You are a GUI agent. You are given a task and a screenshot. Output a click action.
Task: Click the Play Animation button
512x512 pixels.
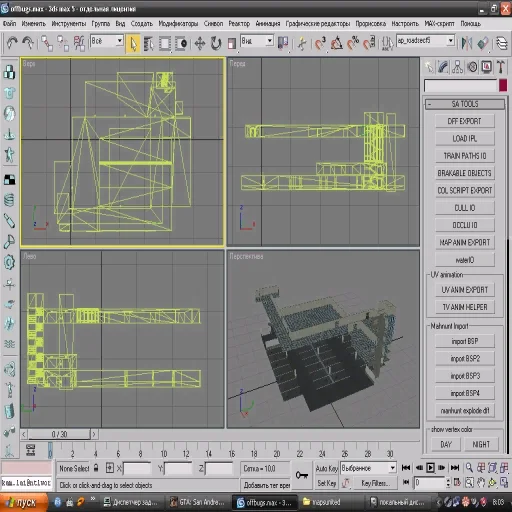pos(430,468)
